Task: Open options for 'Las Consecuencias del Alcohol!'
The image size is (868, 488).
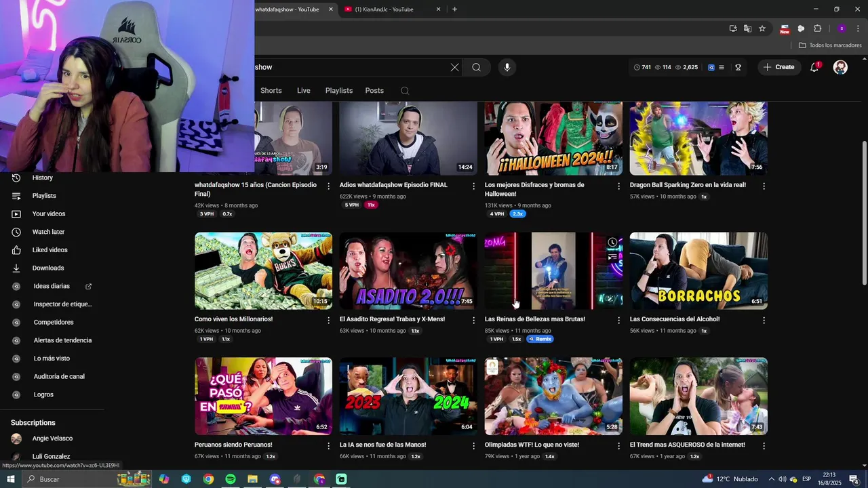Action: point(764,320)
